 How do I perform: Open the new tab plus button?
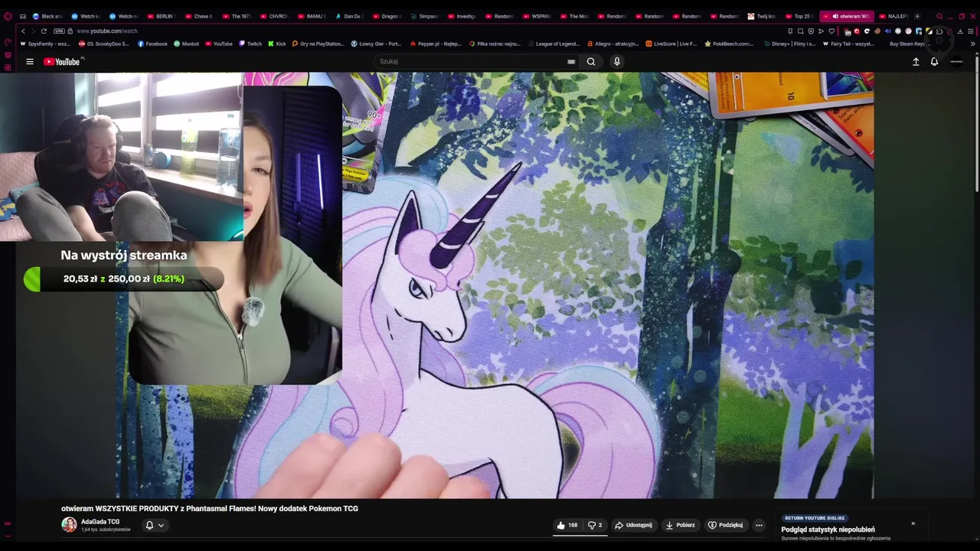coord(917,16)
